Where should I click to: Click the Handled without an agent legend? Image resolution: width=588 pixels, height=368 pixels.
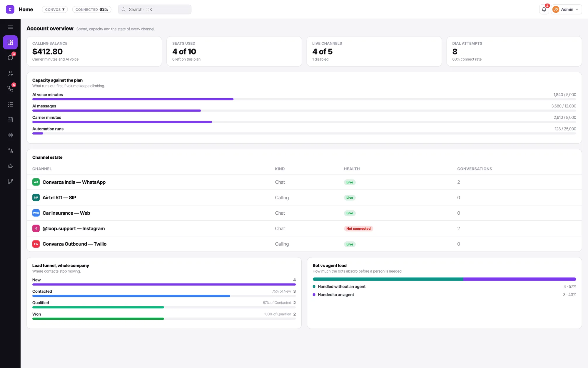[341, 286]
